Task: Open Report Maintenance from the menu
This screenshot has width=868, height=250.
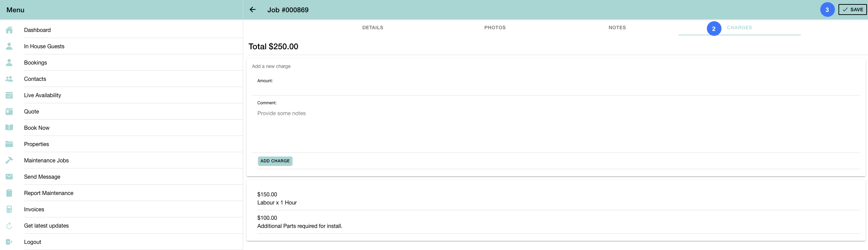Action: tap(49, 193)
